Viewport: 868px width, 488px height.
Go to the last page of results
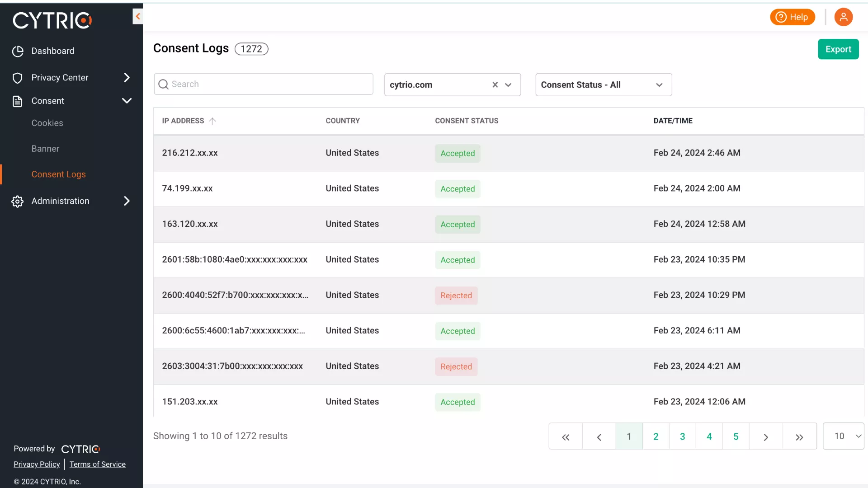[799, 436]
